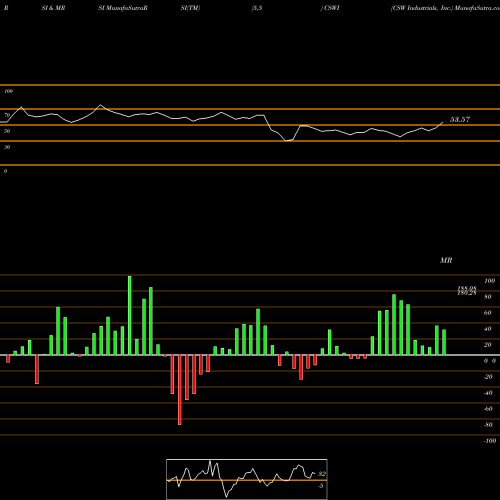The height and width of the screenshot is (500, 500).
Task: Click the RSI value label 53.57
Action: click(x=460, y=119)
